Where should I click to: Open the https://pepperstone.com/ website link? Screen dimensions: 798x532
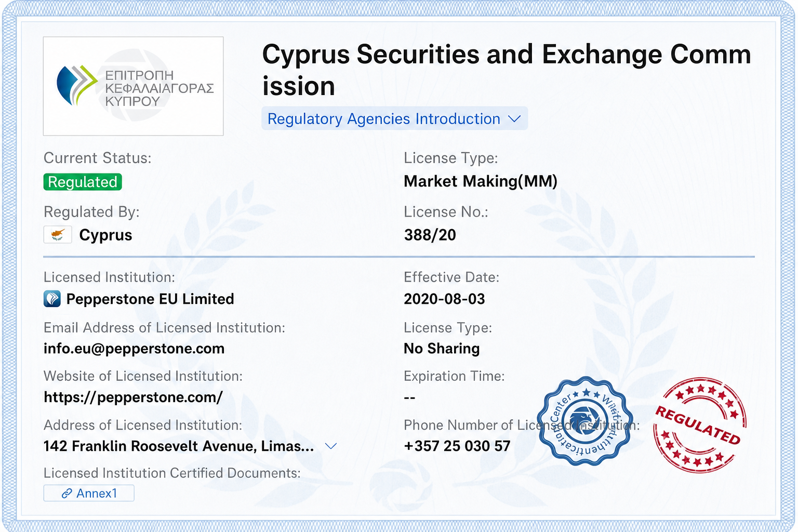point(133,397)
